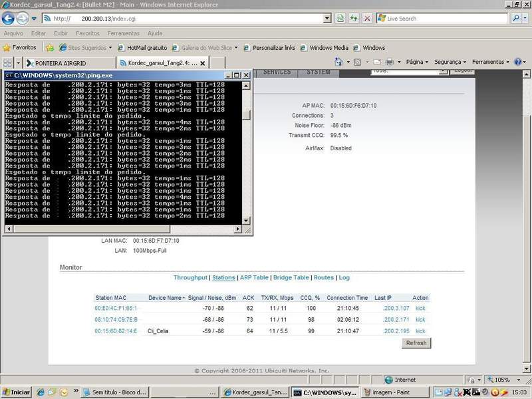532x399 pixels.
Task: Click the Print printer icon
Action: click(390, 62)
